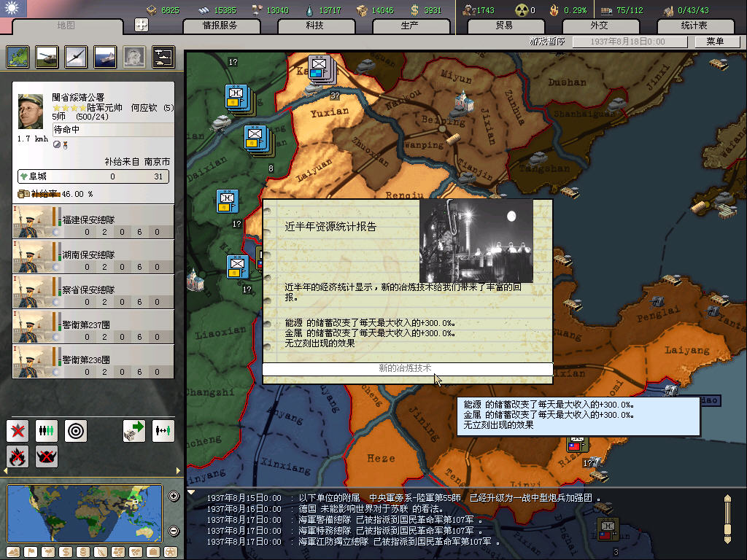This screenshot has height=560, width=747.
Task: Toggle the crossed-out star leader button
Action: 18,431
